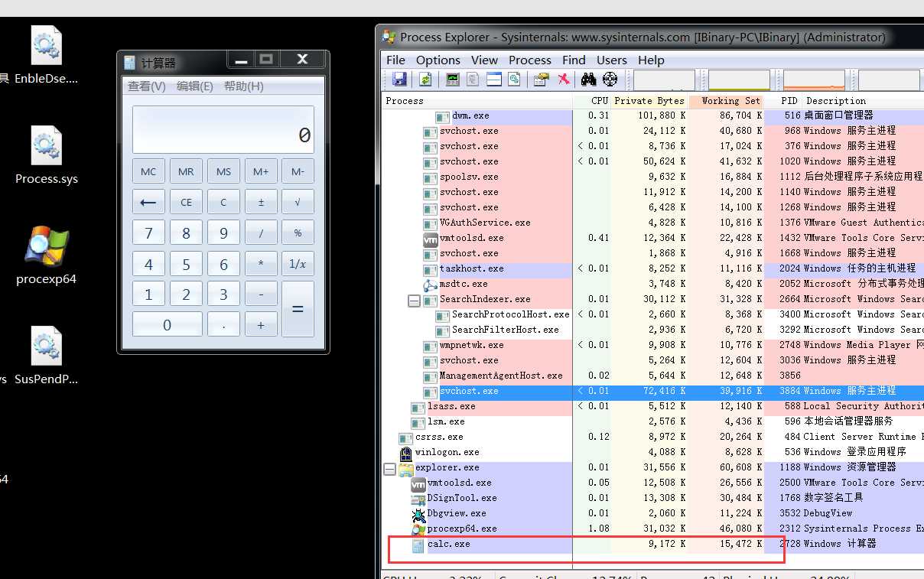Viewport: 924px width, 579px height.
Task: Click digit 7 on the calculator
Action: [x=148, y=233]
